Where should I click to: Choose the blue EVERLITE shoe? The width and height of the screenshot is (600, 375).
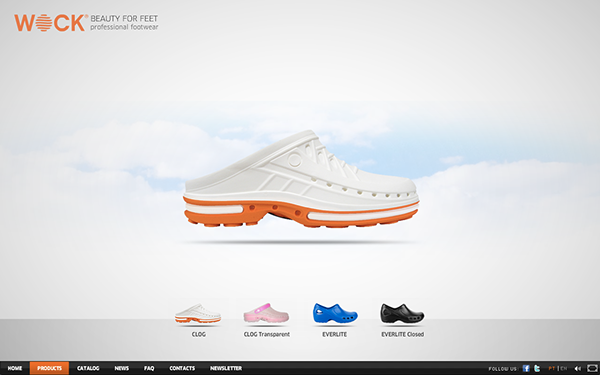pyautogui.click(x=335, y=313)
